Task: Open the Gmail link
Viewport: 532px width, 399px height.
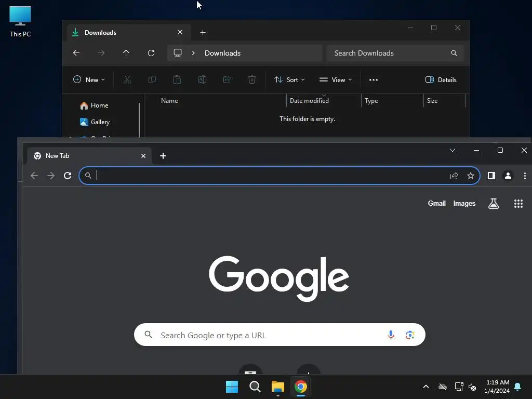Action: [x=436, y=203]
